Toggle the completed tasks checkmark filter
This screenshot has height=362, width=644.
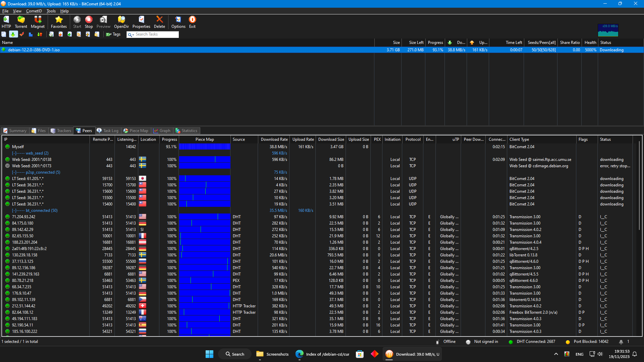point(22,34)
